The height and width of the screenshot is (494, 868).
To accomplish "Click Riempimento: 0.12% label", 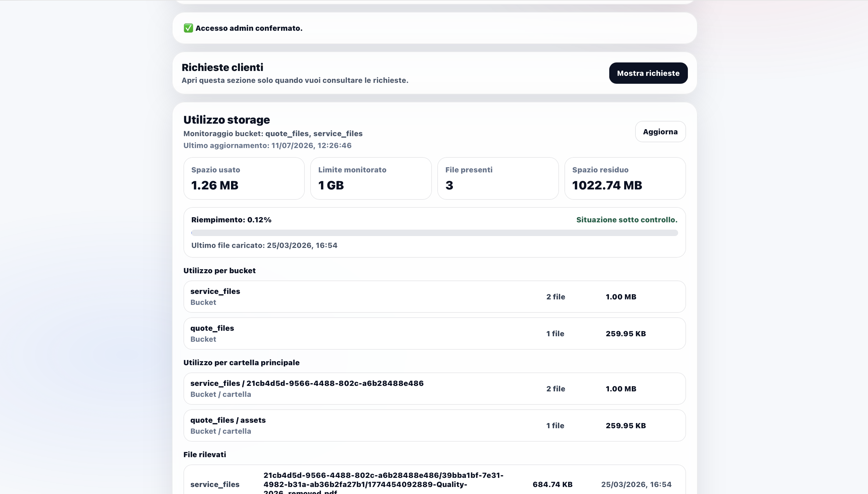I will pos(231,220).
